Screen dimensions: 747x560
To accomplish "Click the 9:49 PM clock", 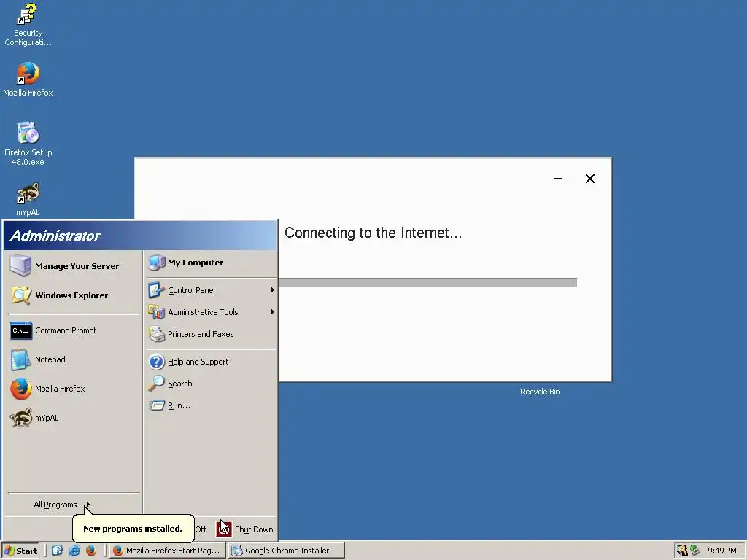I will pyautogui.click(x=721, y=551).
